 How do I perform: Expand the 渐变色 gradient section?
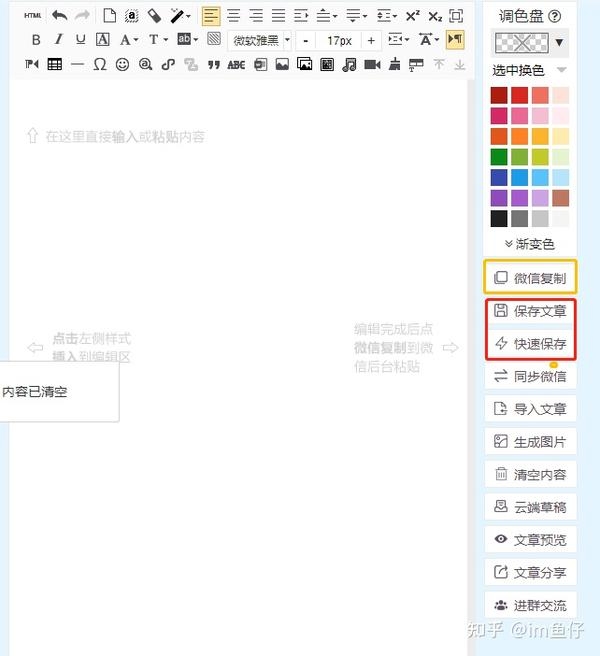point(529,244)
